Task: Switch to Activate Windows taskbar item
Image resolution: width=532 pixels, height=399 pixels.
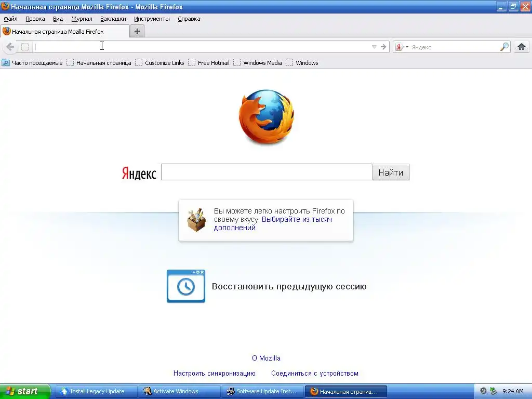Action: tap(179, 391)
